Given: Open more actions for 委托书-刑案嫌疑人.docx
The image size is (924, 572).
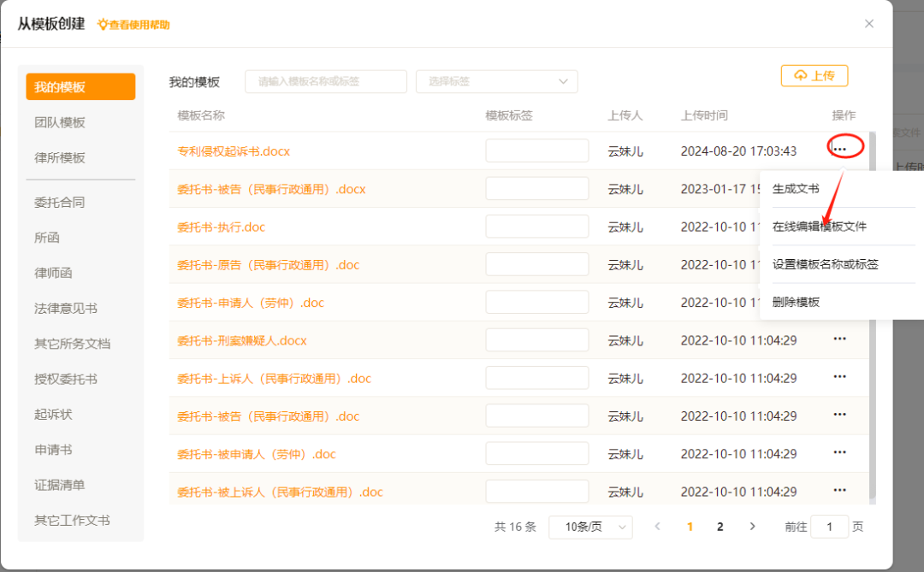Looking at the screenshot, I should coord(839,339).
